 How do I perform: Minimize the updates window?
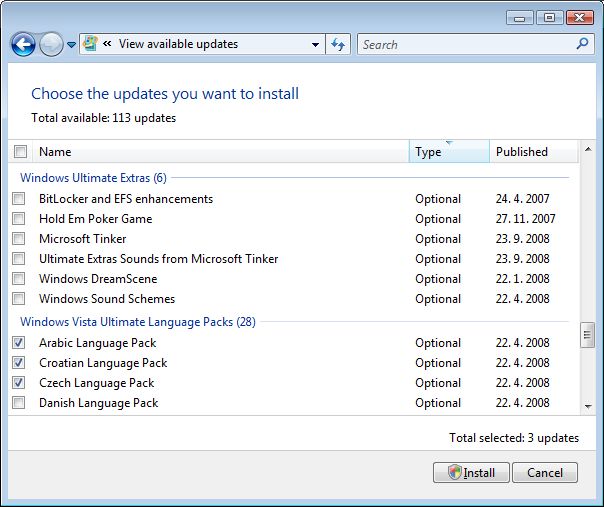[520, 18]
